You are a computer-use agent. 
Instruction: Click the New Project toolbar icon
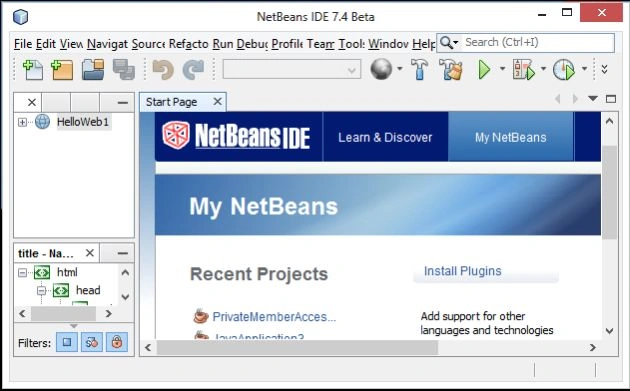(62, 70)
